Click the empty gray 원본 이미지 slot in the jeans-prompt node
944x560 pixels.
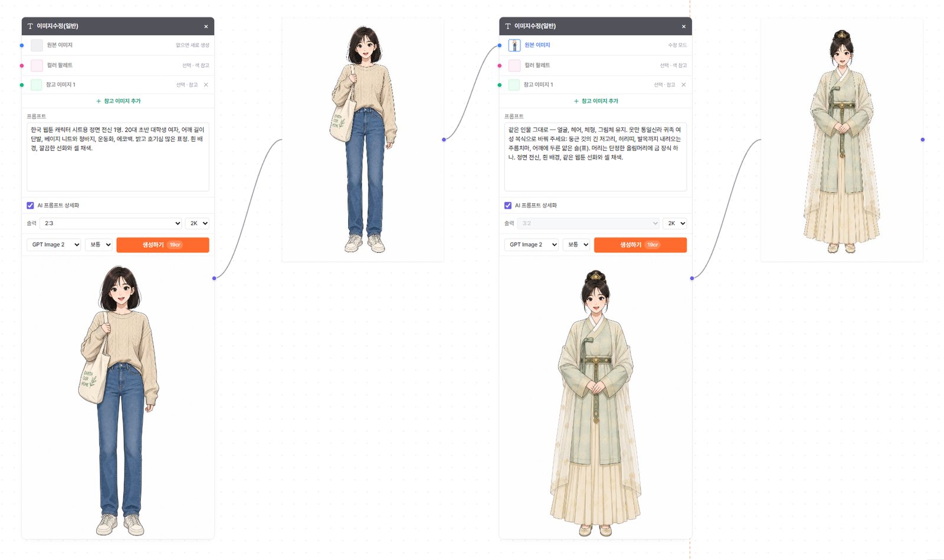(37, 45)
